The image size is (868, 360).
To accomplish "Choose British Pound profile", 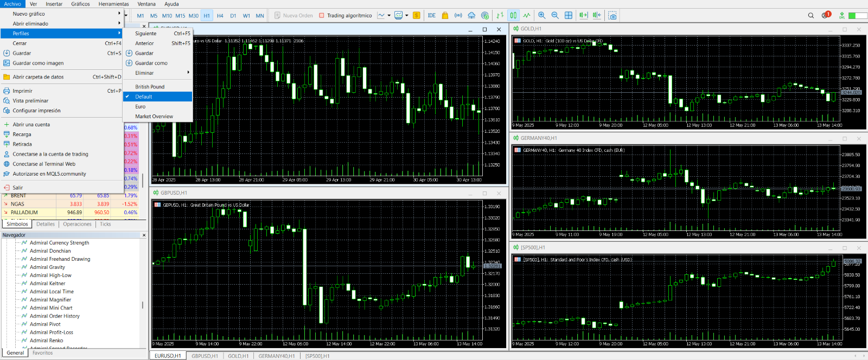I will (157, 87).
